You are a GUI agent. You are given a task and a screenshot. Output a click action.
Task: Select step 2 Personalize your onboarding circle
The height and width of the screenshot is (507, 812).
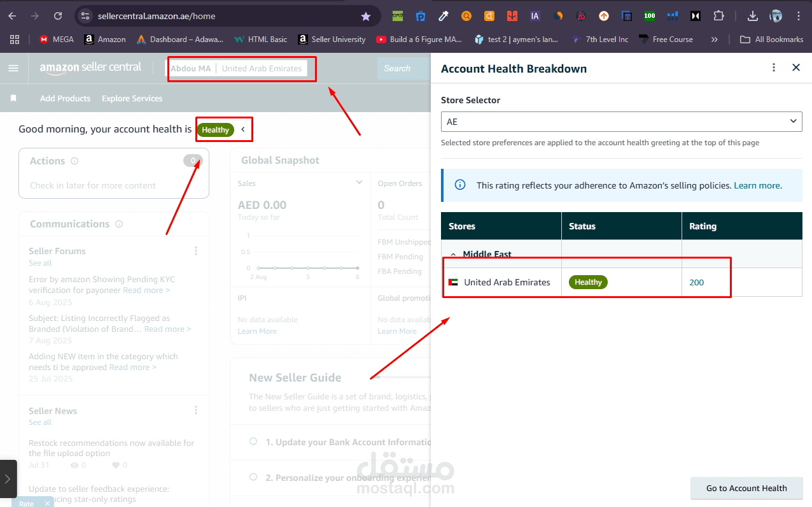pos(253,477)
